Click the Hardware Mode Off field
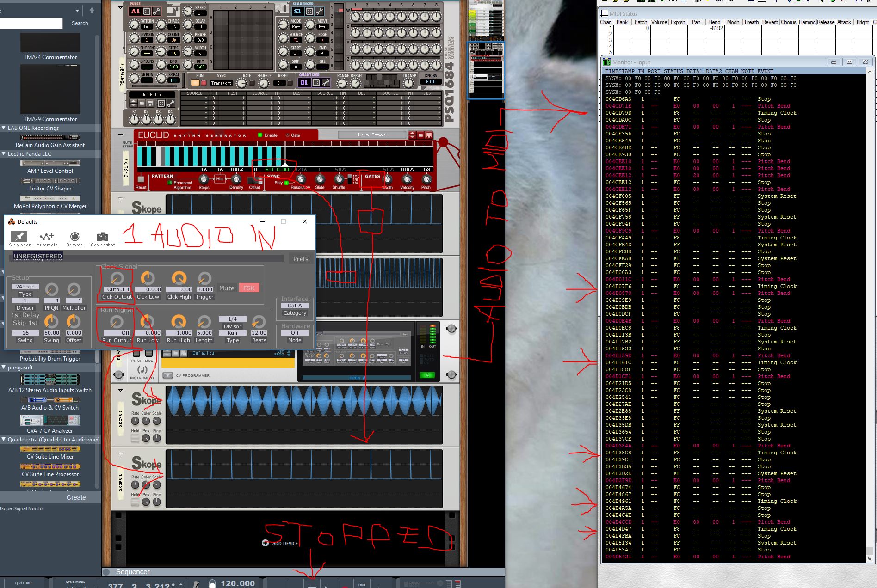The height and width of the screenshot is (588, 877). (295, 333)
